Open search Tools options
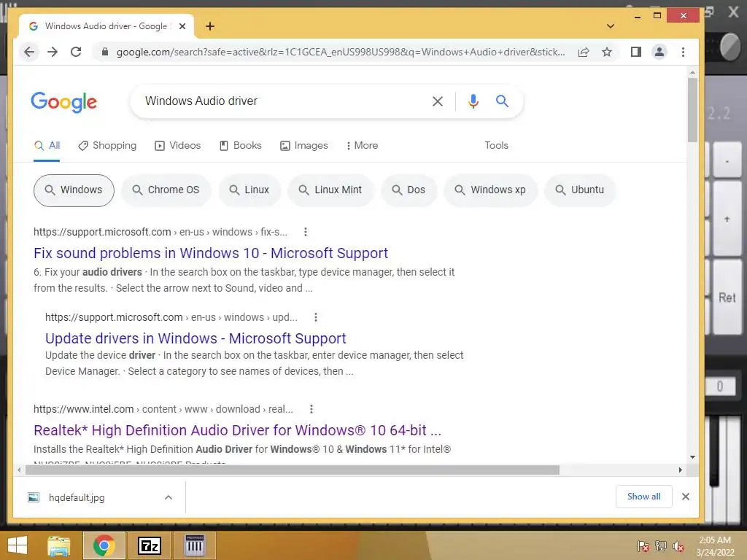Viewport: 747px width, 560px height. [x=496, y=146]
